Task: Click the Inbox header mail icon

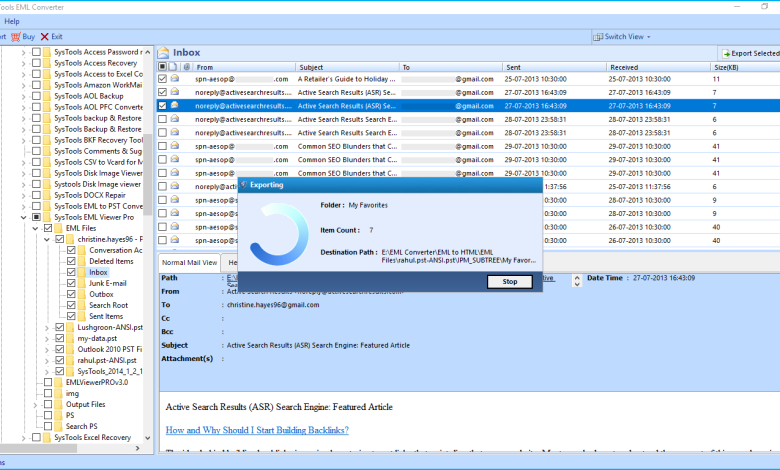Action: point(163,53)
